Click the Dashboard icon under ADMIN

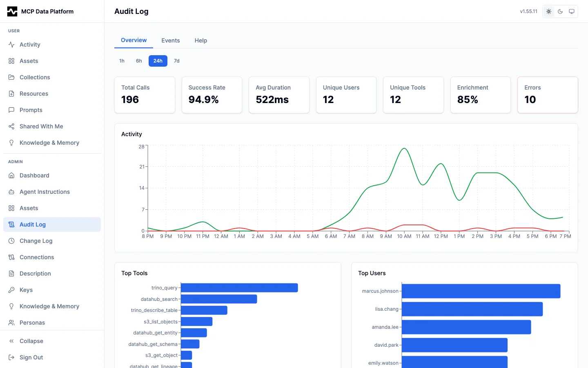point(11,175)
